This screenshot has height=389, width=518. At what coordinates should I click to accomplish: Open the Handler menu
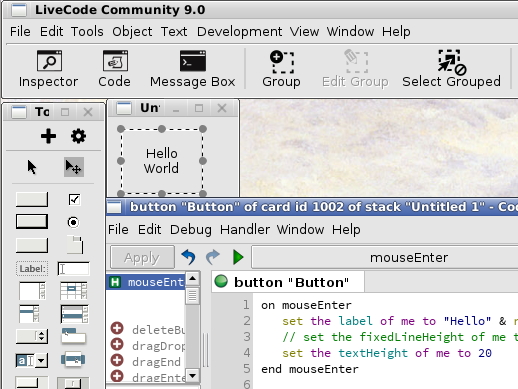coord(245,230)
